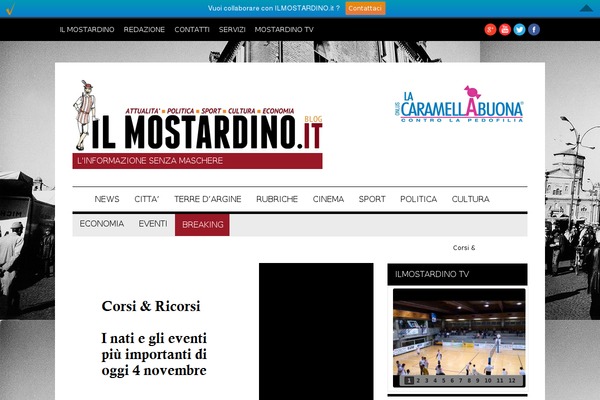Go to slide 8 in TV pager
The width and height of the screenshot is (600, 400).
[469, 380]
